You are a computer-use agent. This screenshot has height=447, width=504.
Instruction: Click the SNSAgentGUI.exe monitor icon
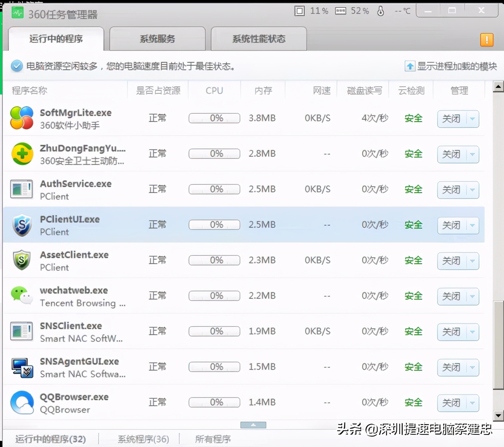[x=21, y=367]
